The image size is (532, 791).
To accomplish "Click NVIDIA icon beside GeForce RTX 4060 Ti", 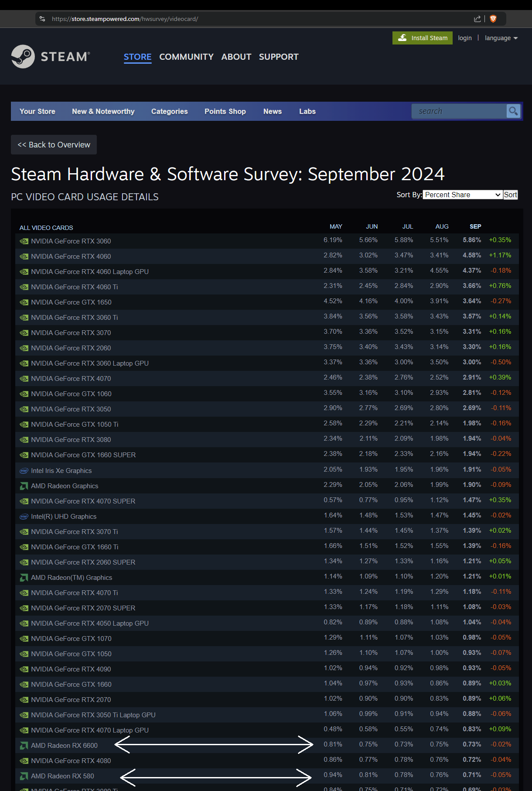I will 24,287.
